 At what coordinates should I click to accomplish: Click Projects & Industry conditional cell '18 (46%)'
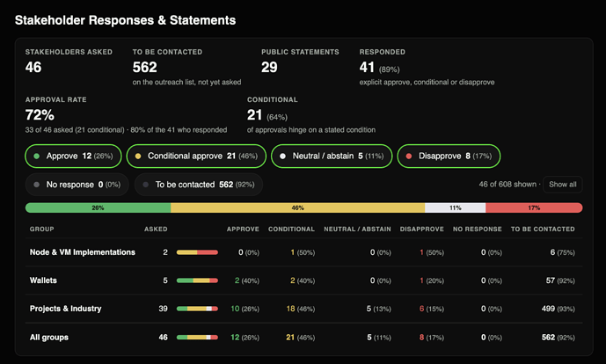pos(301,309)
